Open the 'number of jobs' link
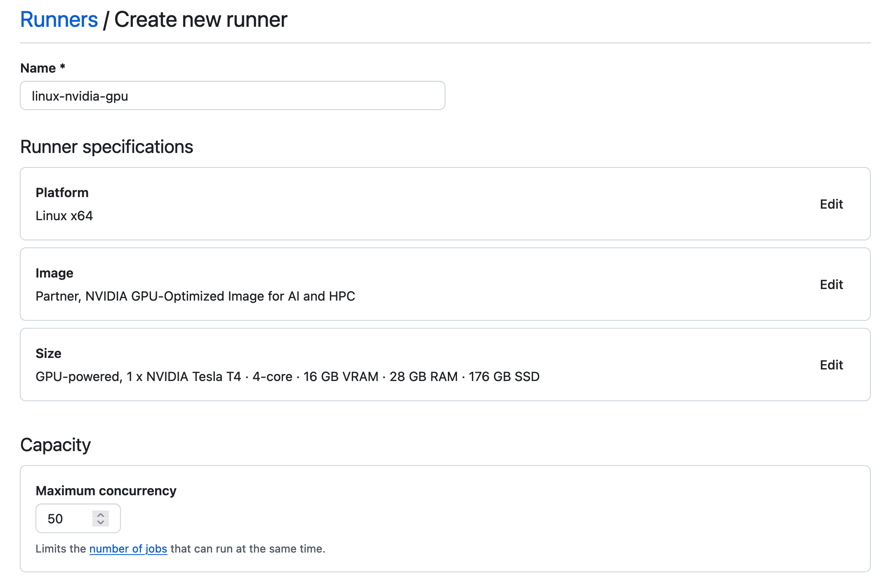Image resolution: width=886 pixels, height=588 pixels. [x=128, y=549]
